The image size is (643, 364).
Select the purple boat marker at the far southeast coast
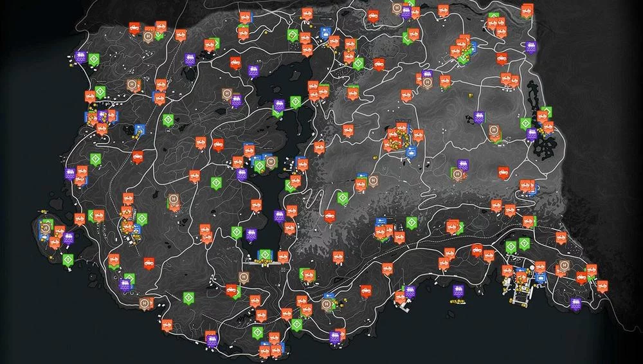[x=575, y=304]
